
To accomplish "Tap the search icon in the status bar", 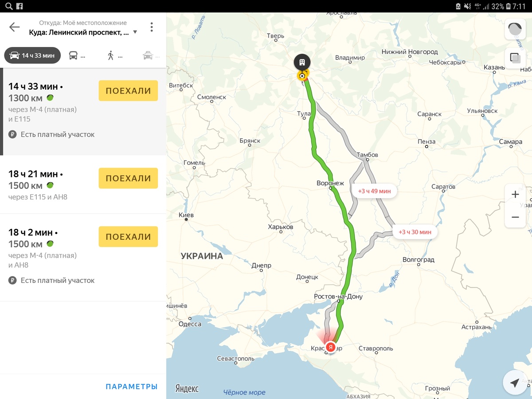I will 8,6.
